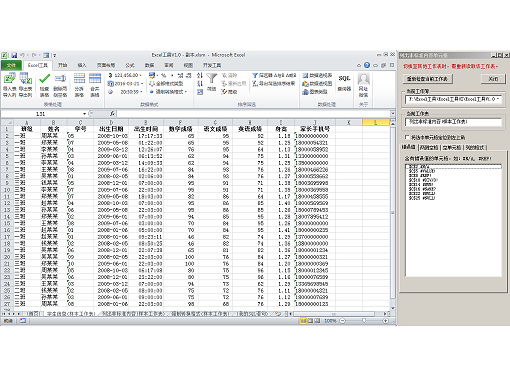Open the green File tab

coord(11,65)
